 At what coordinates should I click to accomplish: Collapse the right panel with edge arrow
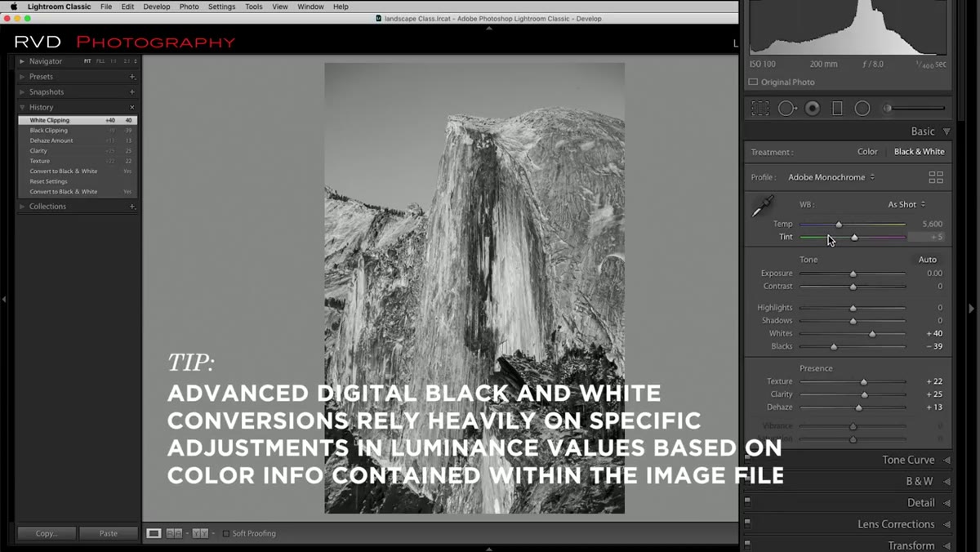coord(972,308)
